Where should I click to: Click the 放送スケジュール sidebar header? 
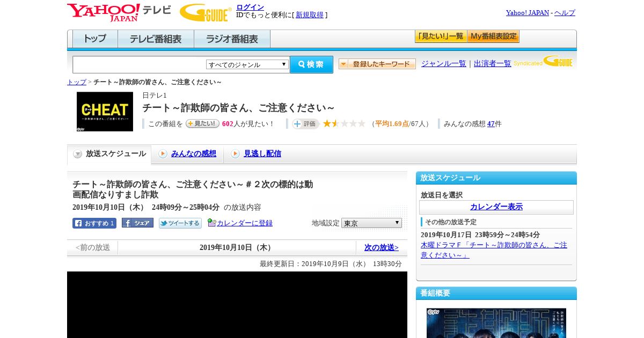(496, 178)
